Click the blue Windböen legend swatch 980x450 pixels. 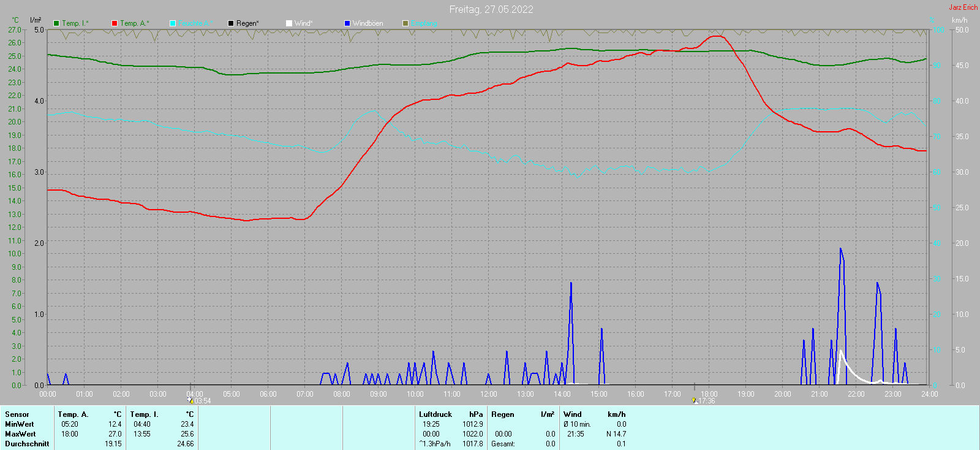(x=347, y=23)
